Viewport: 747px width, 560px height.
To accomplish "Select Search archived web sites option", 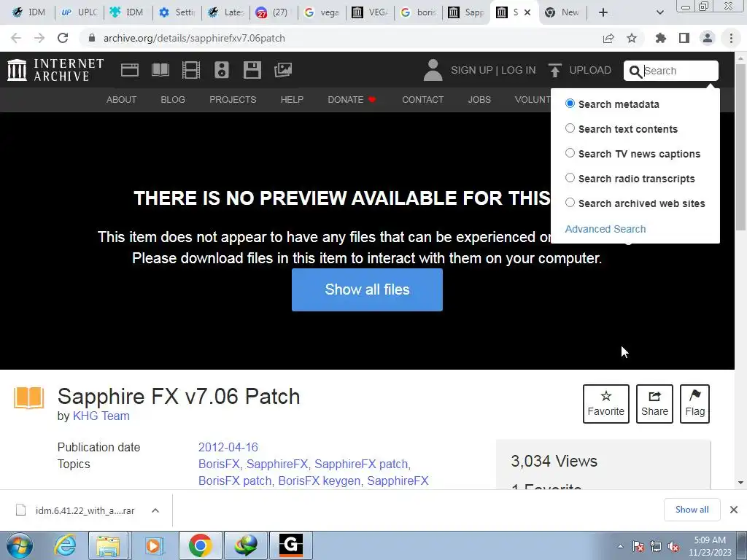I will pyautogui.click(x=570, y=203).
